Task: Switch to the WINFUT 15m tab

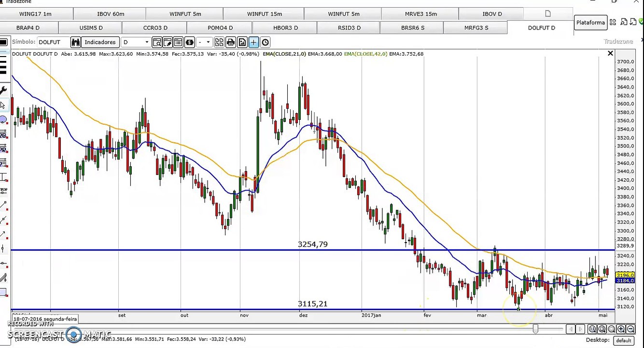Action: [264, 14]
